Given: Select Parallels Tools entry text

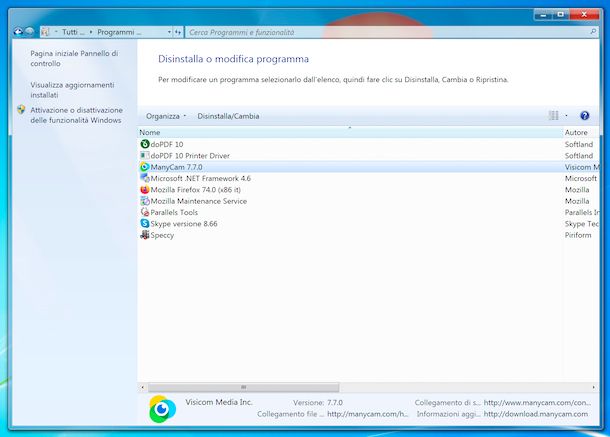Looking at the screenshot, I should (x=174, y=212).
